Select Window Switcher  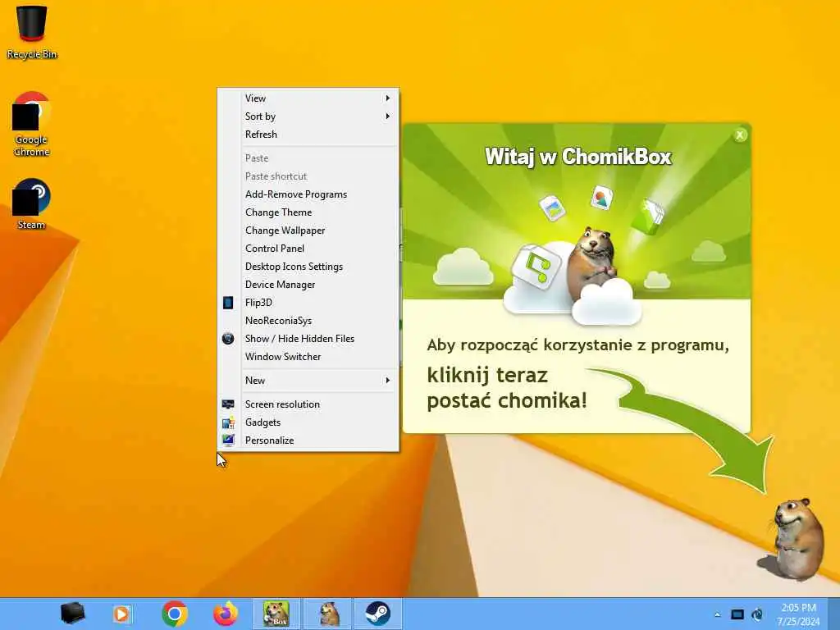pyautogui.click(x=319, y=357)
